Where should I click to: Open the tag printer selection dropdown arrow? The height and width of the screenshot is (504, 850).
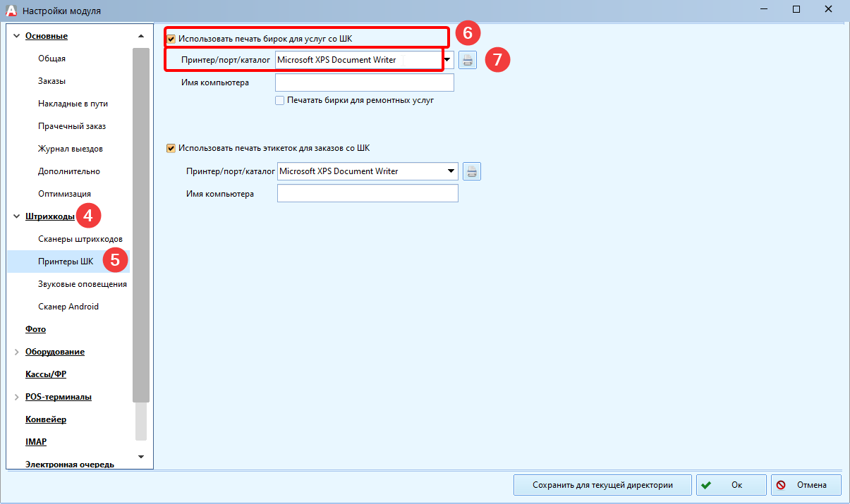click(x=447, y=60)
